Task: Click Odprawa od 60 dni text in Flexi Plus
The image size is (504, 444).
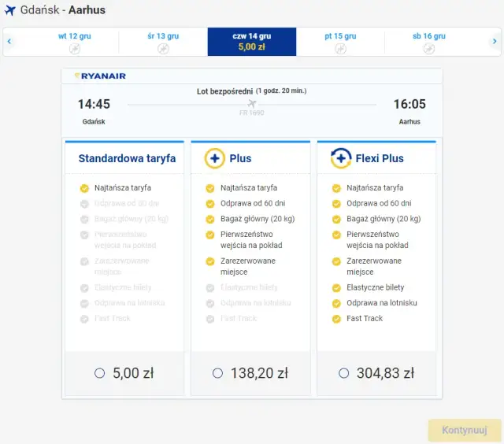Action: 379,203
